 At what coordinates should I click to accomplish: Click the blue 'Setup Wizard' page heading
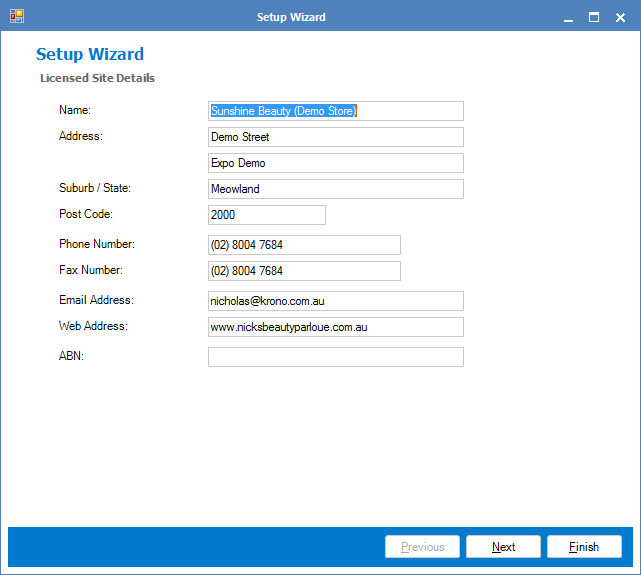click(90, 54)
